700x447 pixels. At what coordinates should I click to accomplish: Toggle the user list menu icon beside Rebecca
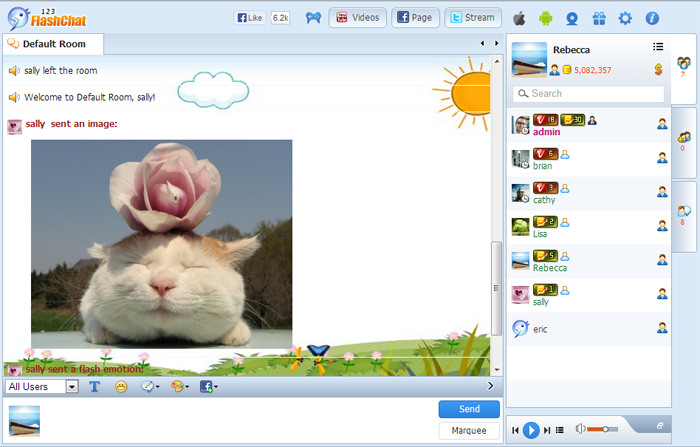658,46
